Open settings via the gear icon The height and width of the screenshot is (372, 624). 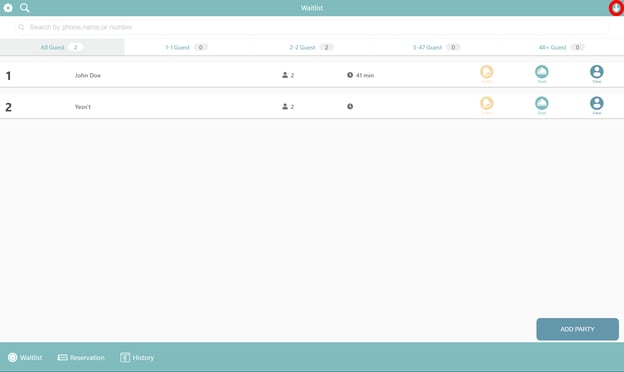coord(8,8)
